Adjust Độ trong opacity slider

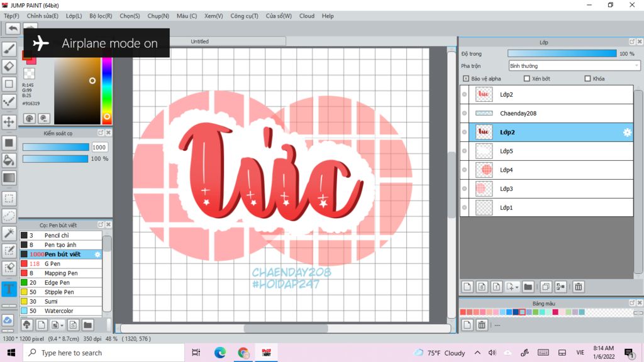pyautogui.click(x=562, y=54)
